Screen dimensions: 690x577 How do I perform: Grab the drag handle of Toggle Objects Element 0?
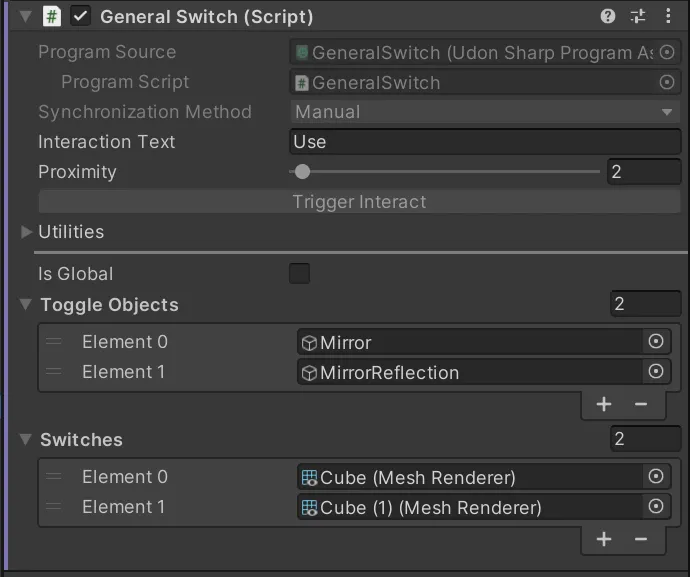click(54, 342)
